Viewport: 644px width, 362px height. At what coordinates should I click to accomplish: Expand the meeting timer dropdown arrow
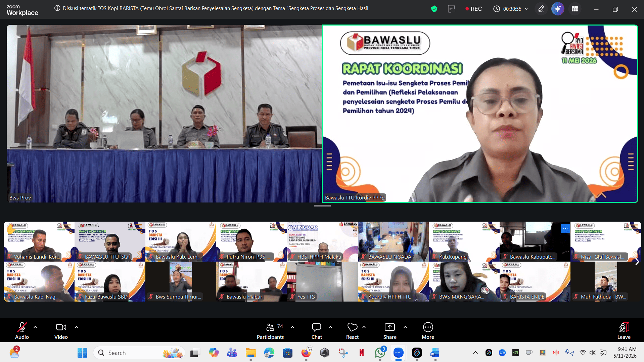point(526,9)
